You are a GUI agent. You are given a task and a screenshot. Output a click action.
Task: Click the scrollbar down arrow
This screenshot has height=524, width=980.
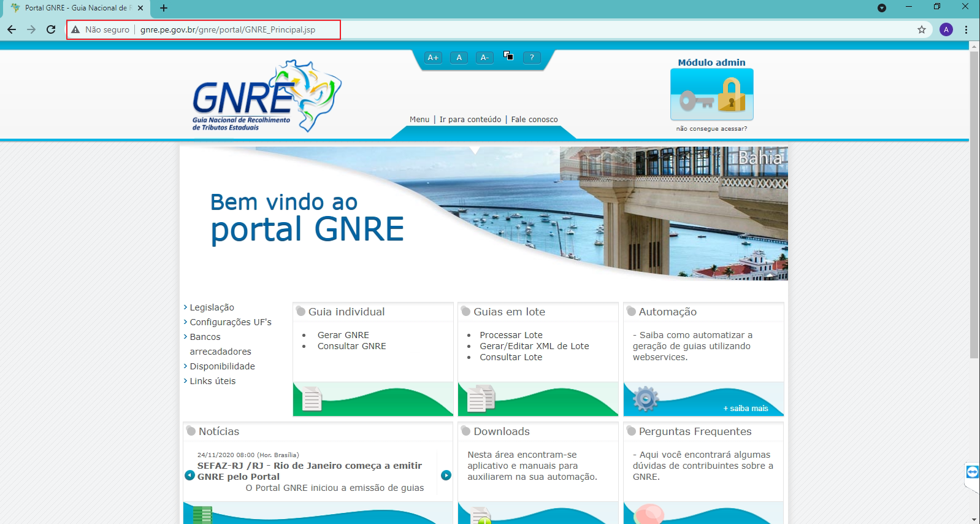pos(974,519)
